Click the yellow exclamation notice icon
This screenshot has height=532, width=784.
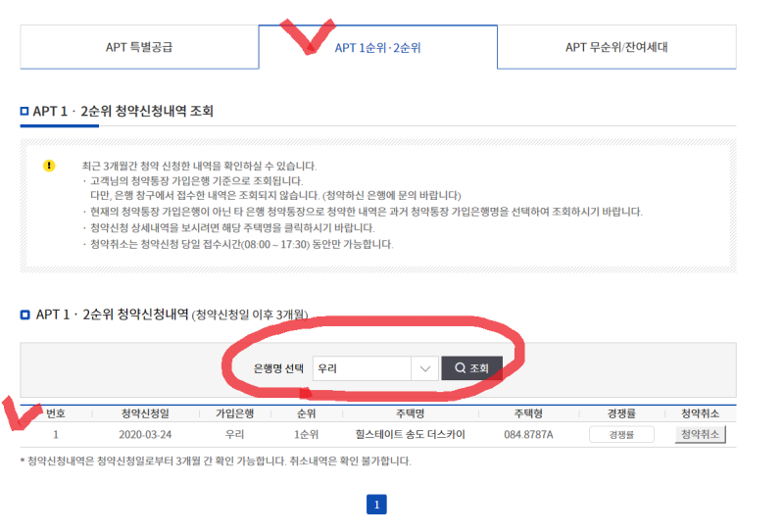49,166
